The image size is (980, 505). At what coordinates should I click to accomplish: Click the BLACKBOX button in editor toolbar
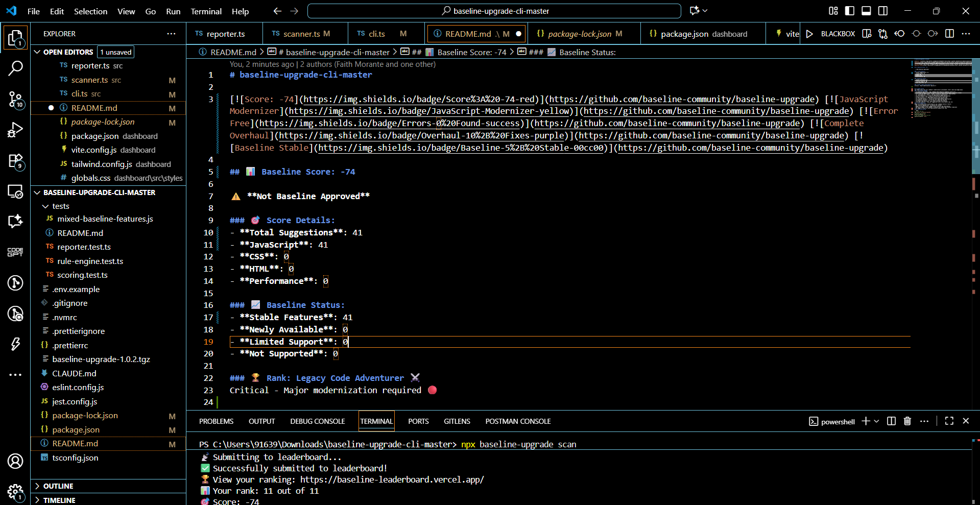pyautogui.click(x=838, y=34)
